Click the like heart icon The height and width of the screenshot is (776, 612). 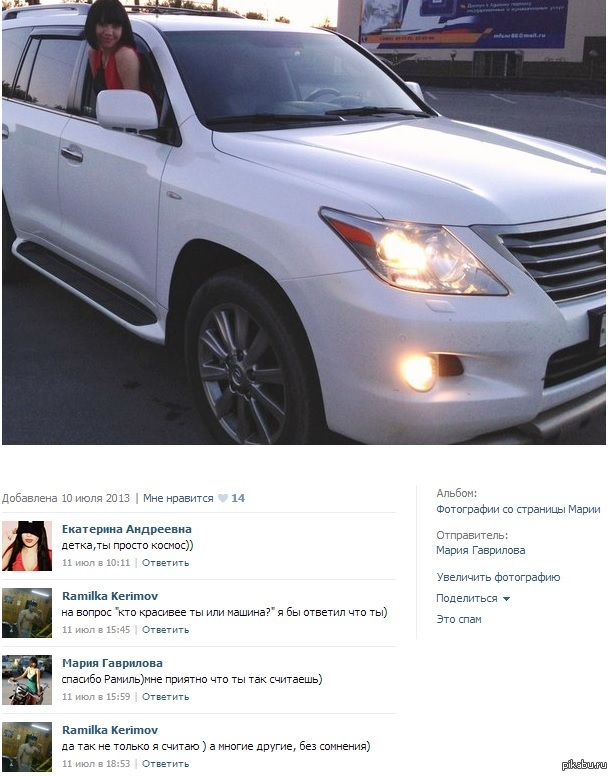point(223,498)
